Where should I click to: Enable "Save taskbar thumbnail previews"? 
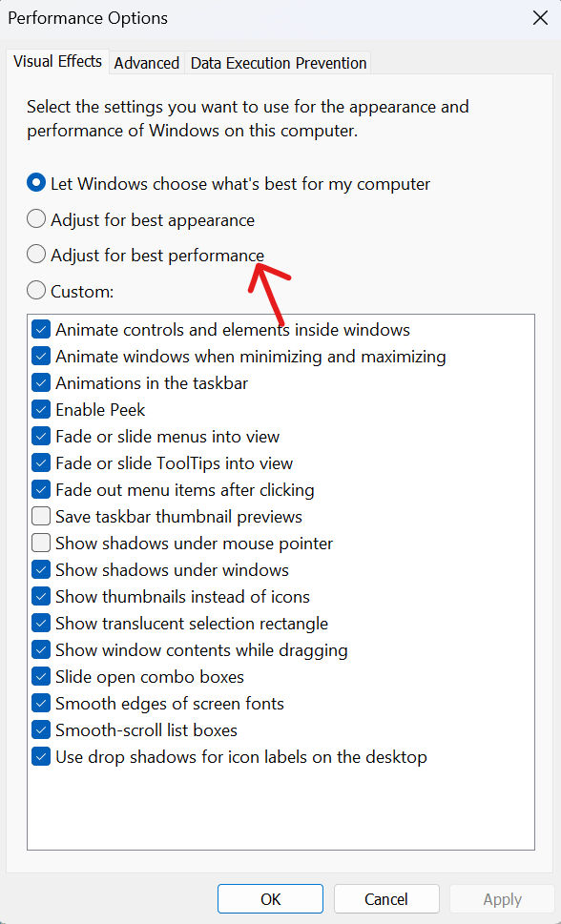click(41, 516)
